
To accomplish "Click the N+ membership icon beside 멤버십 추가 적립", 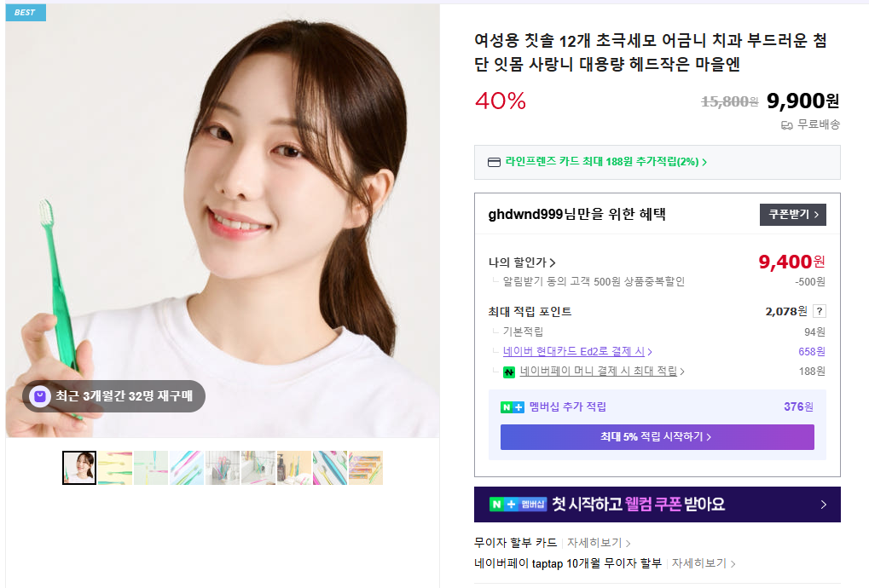I will [512, 407].
